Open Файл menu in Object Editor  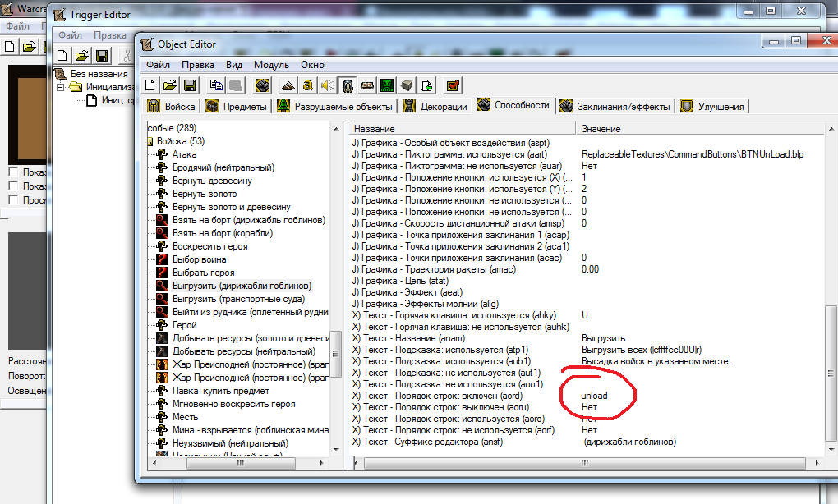click(159, 65)
